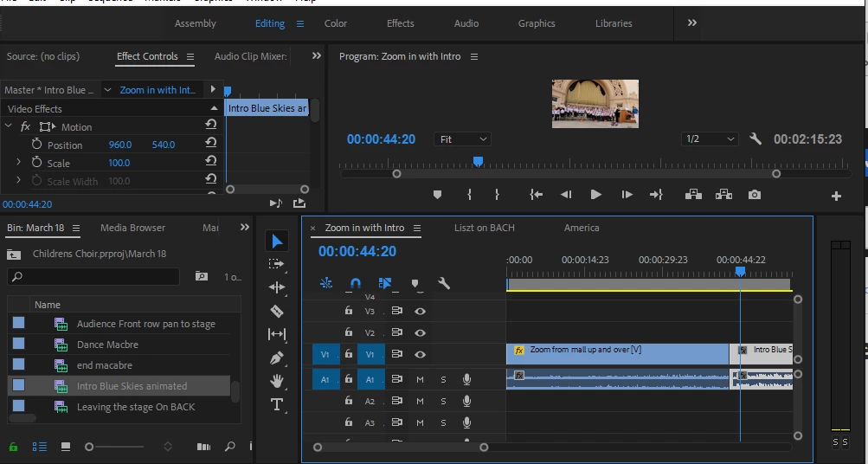Open Program monitor settings wrench
This screenshot has height=464, width=868.
coord(755,139)
